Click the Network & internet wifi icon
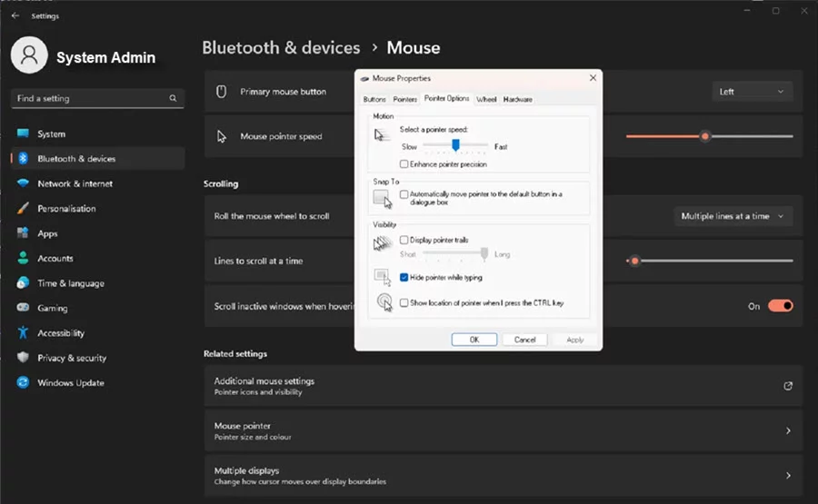Image resolution: width=818 pixels, height=504 pixels. click(x=23, y=183)
